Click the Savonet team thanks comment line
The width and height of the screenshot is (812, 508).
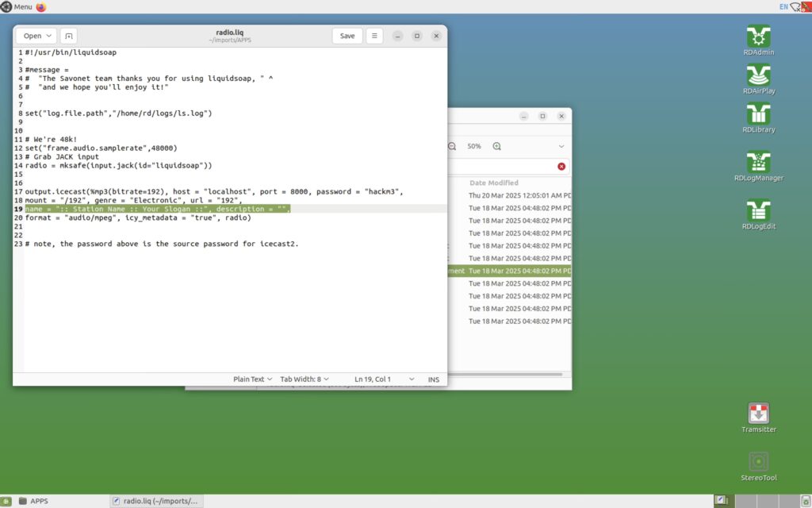[x=148, y=79]
